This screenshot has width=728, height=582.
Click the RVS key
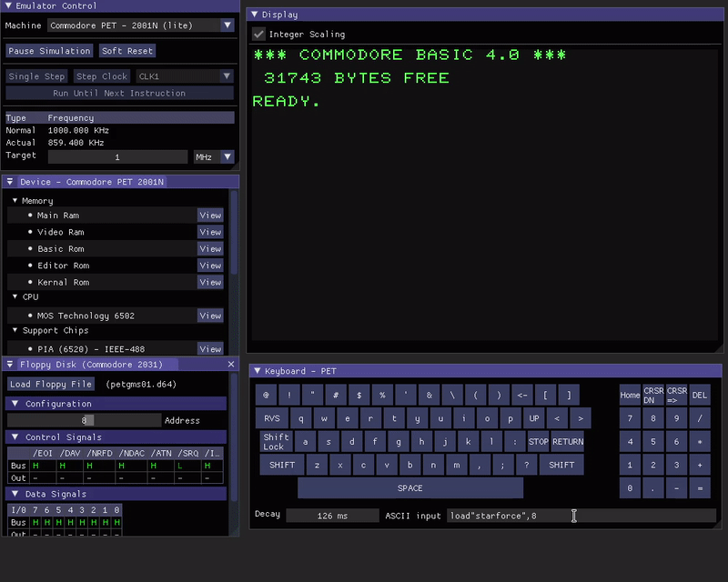pos(272,418)
